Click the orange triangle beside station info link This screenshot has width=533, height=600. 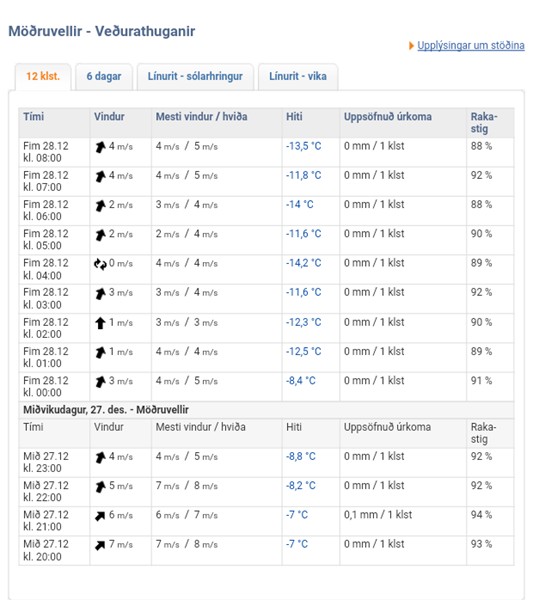(x=411, y=46)
